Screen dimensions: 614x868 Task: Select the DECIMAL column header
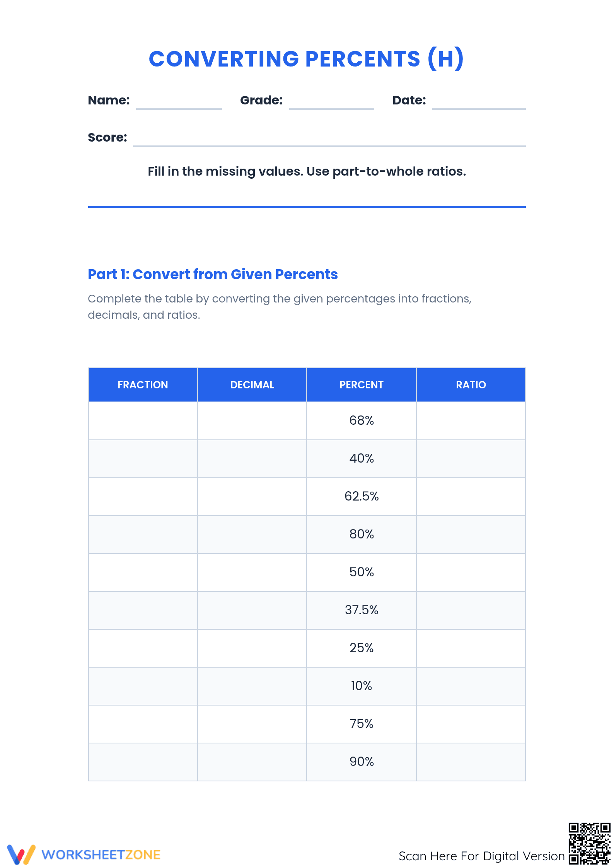(x=252, y=385)
